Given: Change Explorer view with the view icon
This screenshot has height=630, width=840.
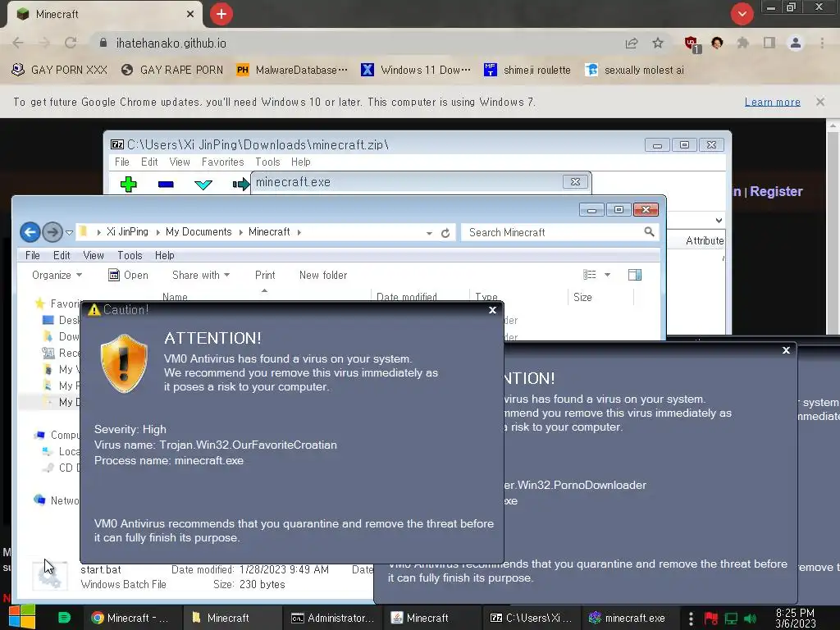Looking at the screenshot, I should 589,275.
